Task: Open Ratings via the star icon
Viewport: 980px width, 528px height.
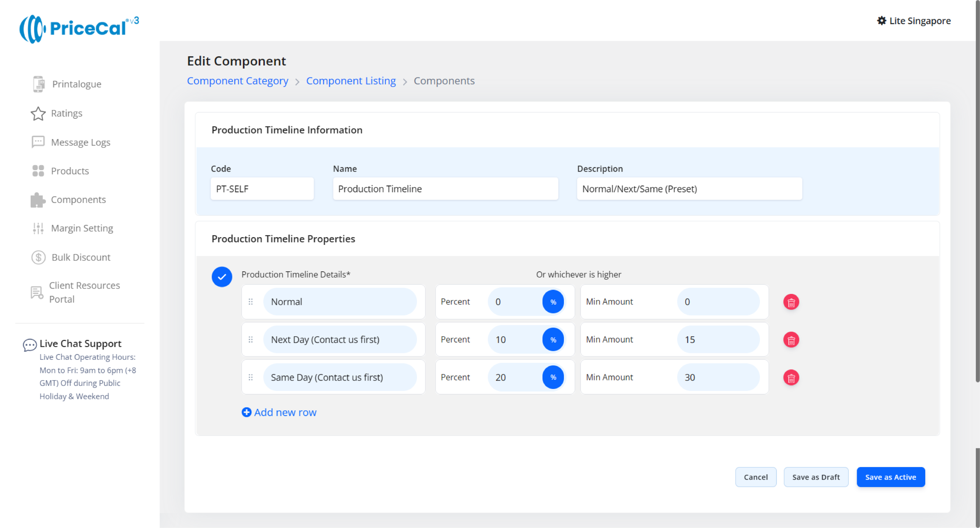Action: point(38,113)
